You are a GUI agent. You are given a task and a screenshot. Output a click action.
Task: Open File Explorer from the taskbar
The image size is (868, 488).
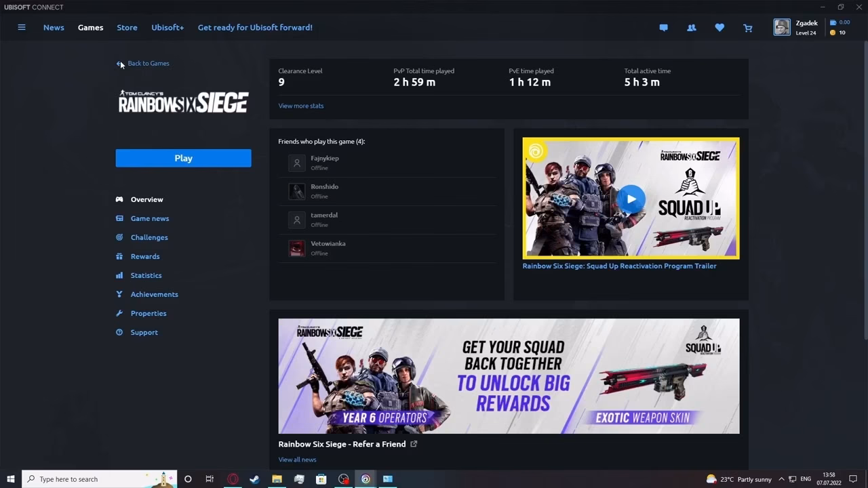(x=277, y=479)
